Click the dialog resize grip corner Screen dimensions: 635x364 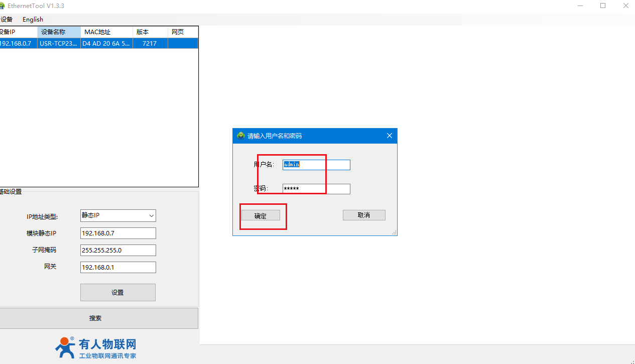[x=394, y=232]
